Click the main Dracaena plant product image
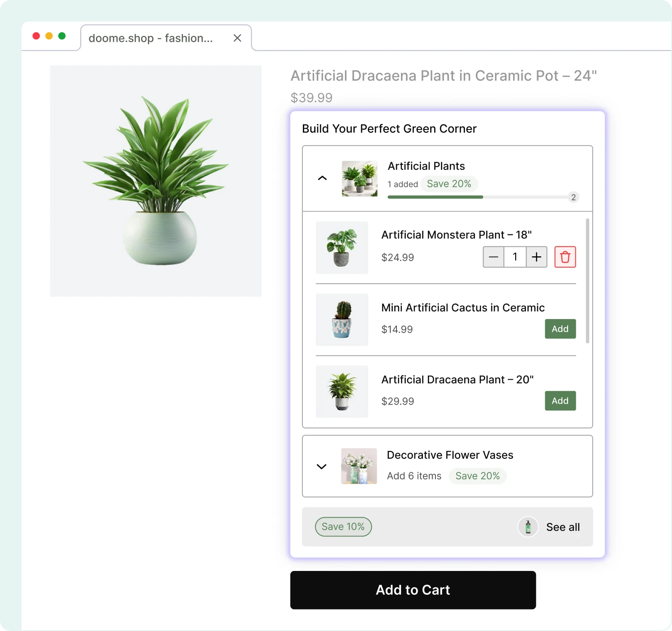 click(156, 181)
